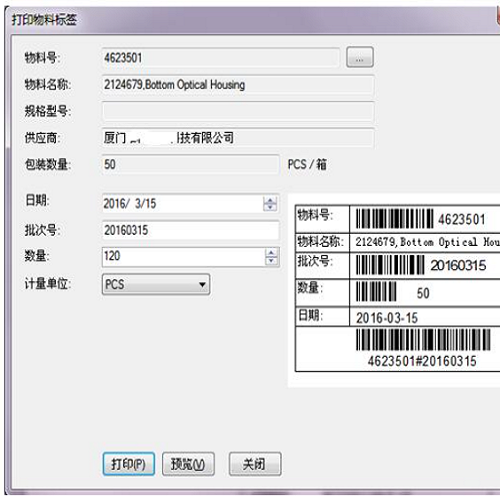Decrease the 数量 quantity down arrow
This screenshot has width=500, height=500.
[272, 260]
